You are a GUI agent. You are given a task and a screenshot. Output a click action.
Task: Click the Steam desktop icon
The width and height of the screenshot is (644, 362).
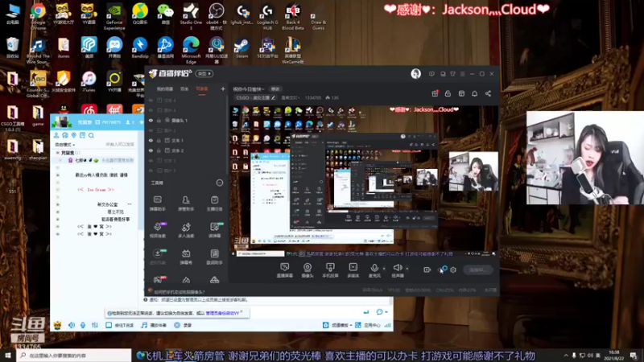click(x=242, y=48)
